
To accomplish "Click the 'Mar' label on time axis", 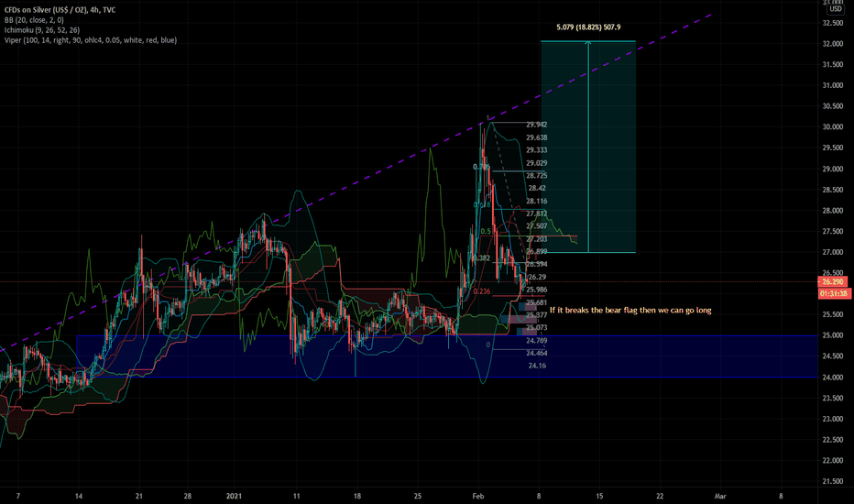I will click(x=720, y=497).
